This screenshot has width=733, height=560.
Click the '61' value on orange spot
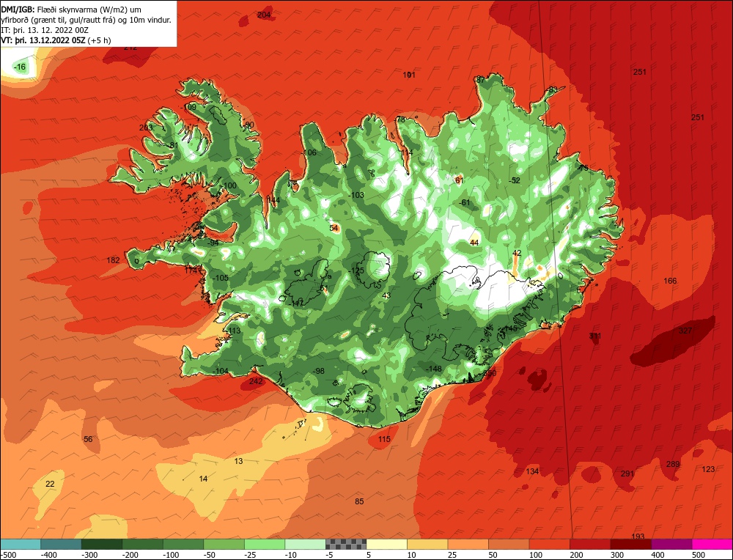click(x=459, y=180)
